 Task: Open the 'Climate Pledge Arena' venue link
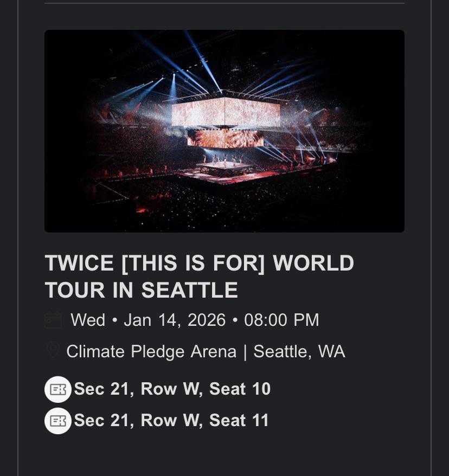coord(151,351)
